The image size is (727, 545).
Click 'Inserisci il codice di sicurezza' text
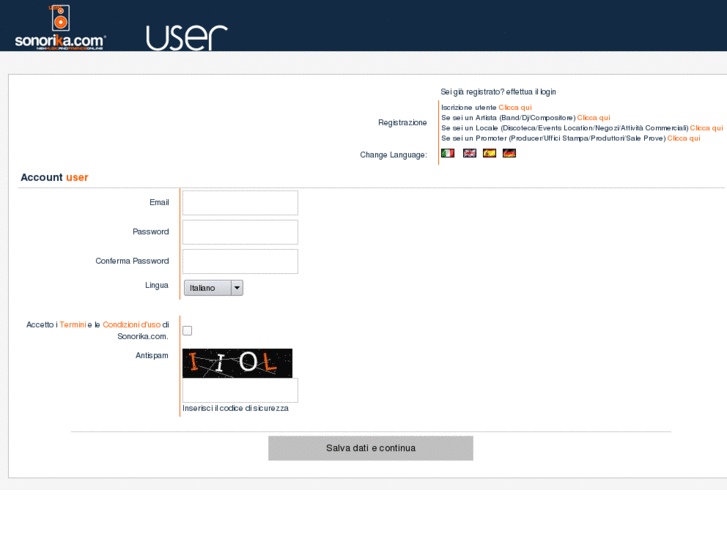[x=236, y=408]
